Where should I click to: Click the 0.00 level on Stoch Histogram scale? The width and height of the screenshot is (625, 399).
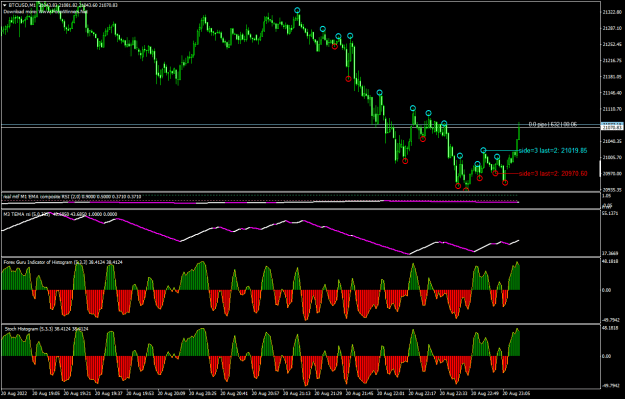click(606, 356)
